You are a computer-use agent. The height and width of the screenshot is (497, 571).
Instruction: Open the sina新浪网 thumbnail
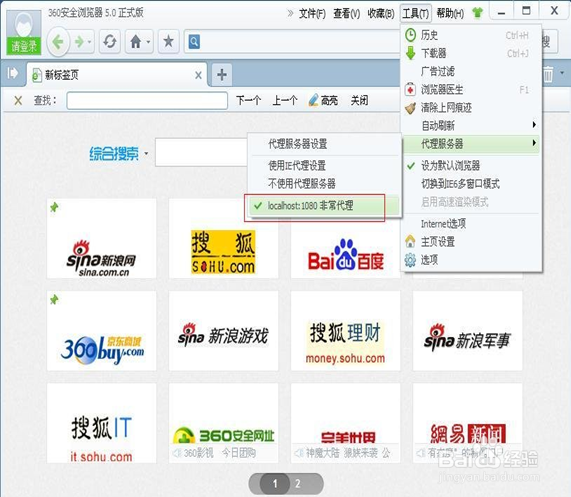tap(102, 238)
